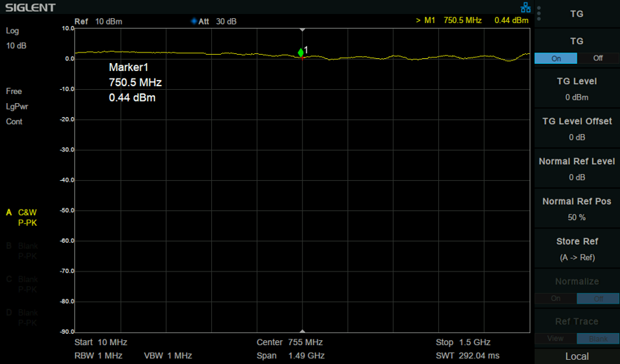Click the LAN network status icon
This screenshot has height=364, width=620.
pyautogui.click(x=525, y=8)
